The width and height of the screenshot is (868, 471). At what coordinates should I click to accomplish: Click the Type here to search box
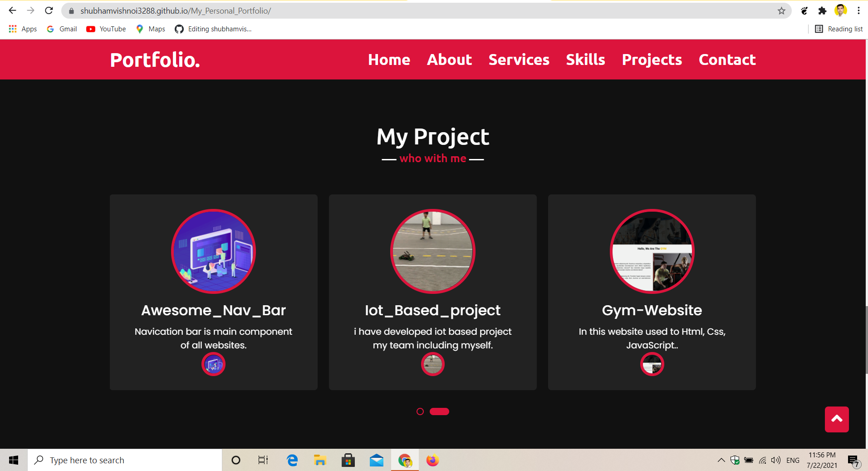point(125,460)
